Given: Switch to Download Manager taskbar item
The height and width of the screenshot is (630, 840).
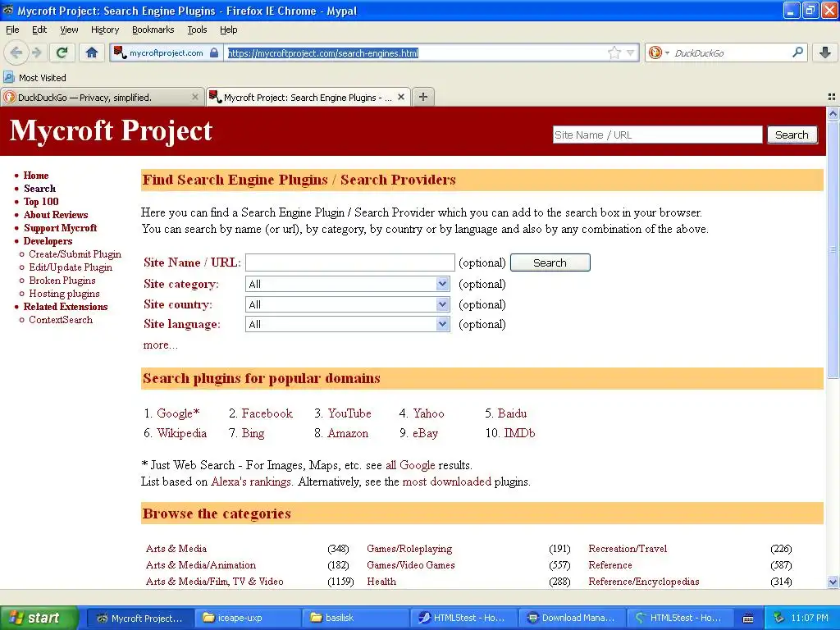Looking at the screenshot, I should pyautogui.click(x=571, y=619).
